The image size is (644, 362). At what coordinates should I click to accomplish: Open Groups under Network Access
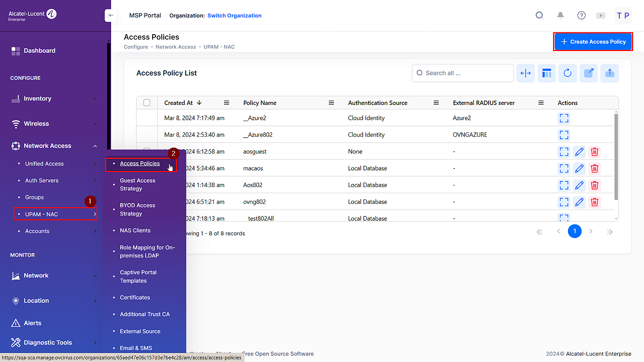[x=34, y=197]
